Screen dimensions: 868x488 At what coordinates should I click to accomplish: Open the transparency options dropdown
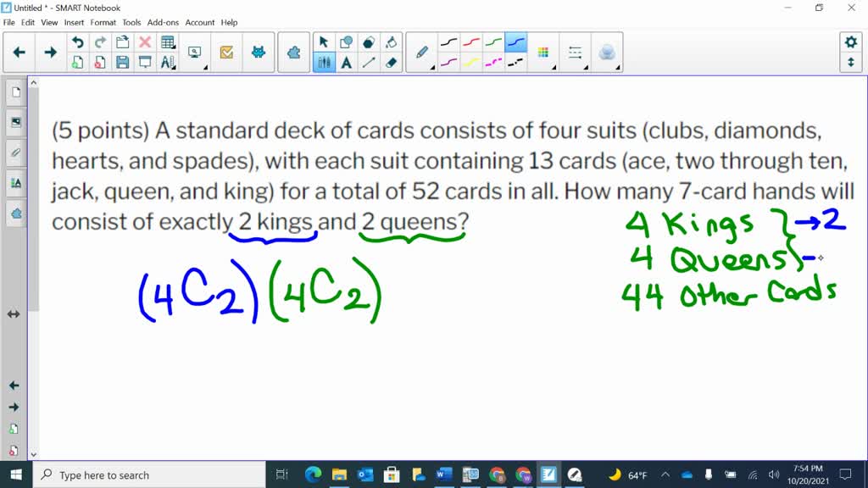pyautogui.click(x=607, y=53)
